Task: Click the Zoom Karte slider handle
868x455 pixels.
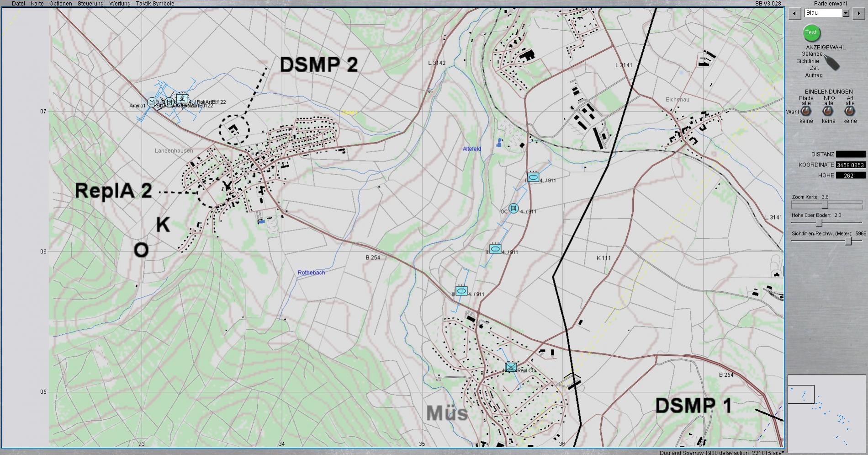Action: pos(825,205)
